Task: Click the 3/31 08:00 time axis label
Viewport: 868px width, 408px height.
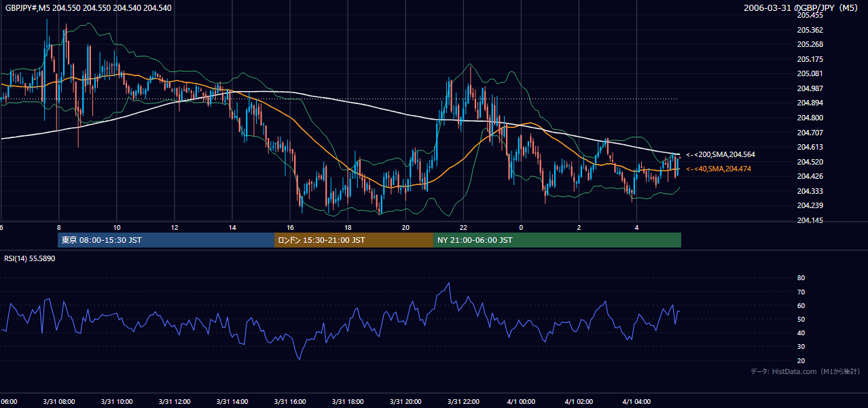Action: click(58, 402)
